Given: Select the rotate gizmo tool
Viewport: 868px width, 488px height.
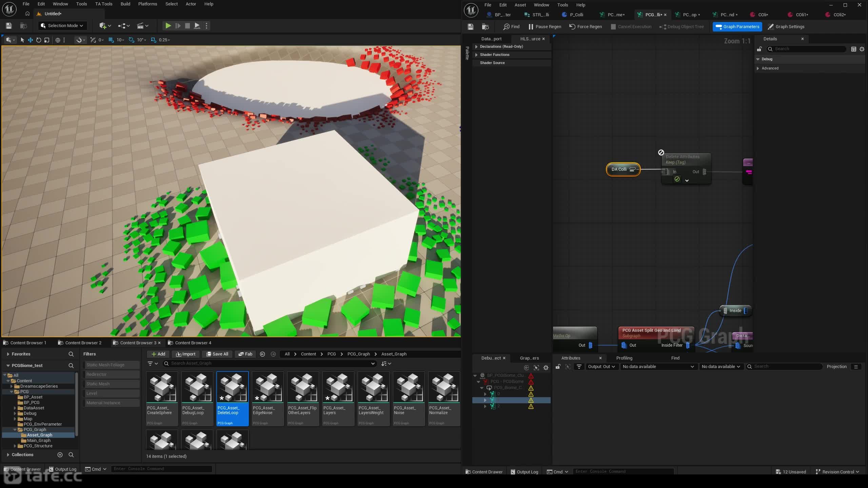Looking at the screenshot, I should pyautogui.click(x=39, y=40).
